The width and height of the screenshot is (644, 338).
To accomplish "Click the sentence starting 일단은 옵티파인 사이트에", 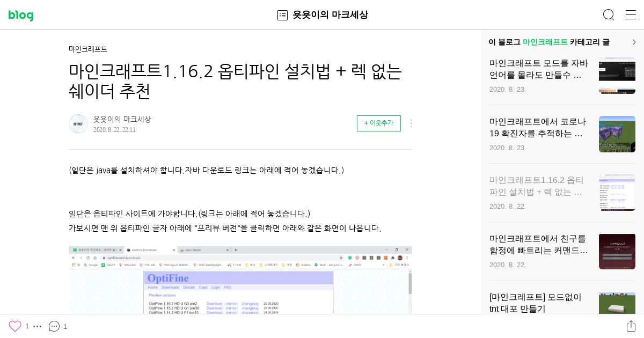I will coord(189,214).
